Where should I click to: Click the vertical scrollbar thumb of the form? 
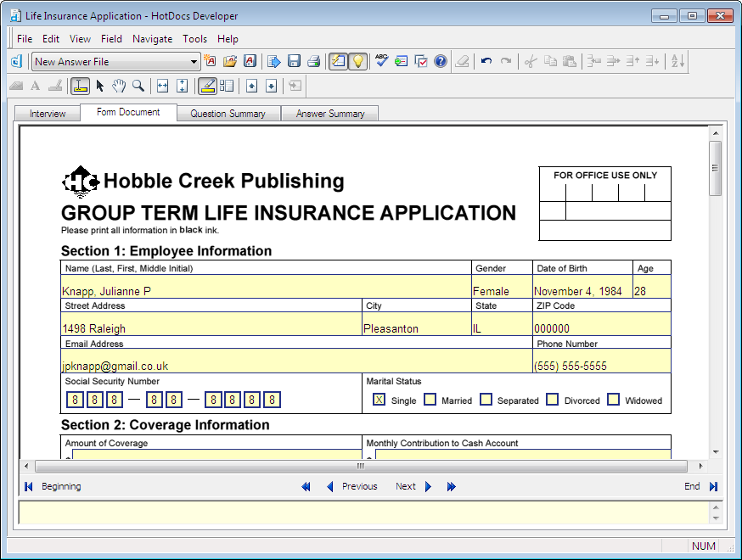coord(716,168)
